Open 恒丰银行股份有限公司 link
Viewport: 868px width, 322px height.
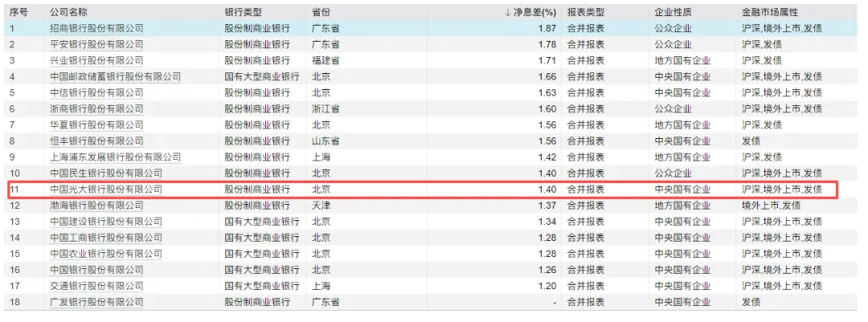pos(96,141)
